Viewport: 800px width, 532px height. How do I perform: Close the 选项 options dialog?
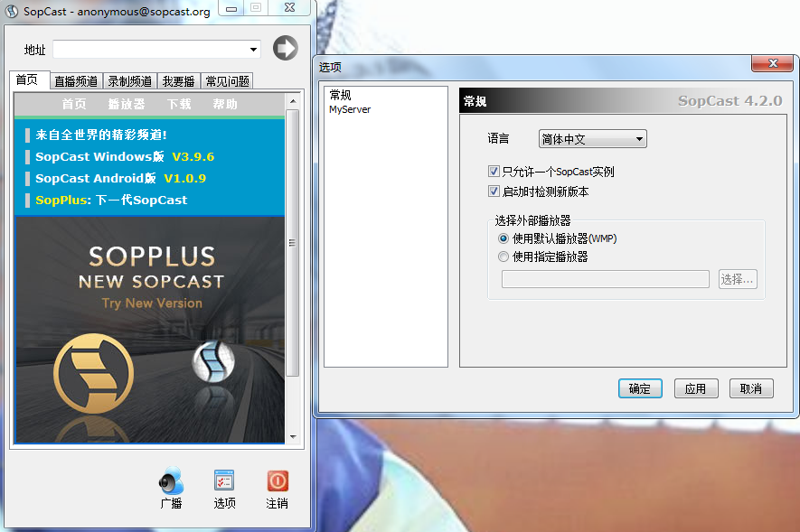(773, 63)
